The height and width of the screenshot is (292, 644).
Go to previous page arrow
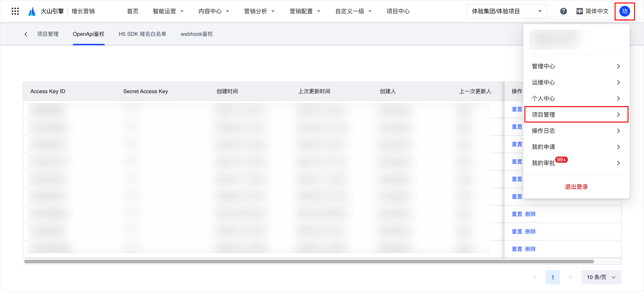(535, 277)
